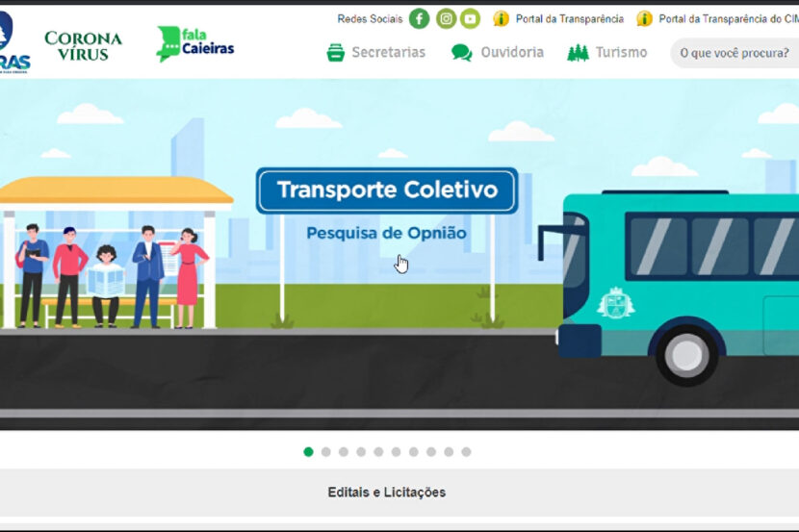
Task: Click the Transporte Coletivo banner sign
Action: pos(386,190)
